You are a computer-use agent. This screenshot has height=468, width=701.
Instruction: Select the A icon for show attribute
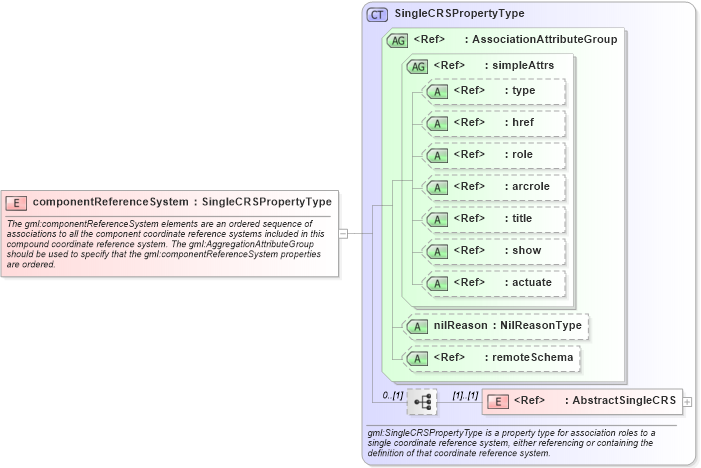coord(437,252)
